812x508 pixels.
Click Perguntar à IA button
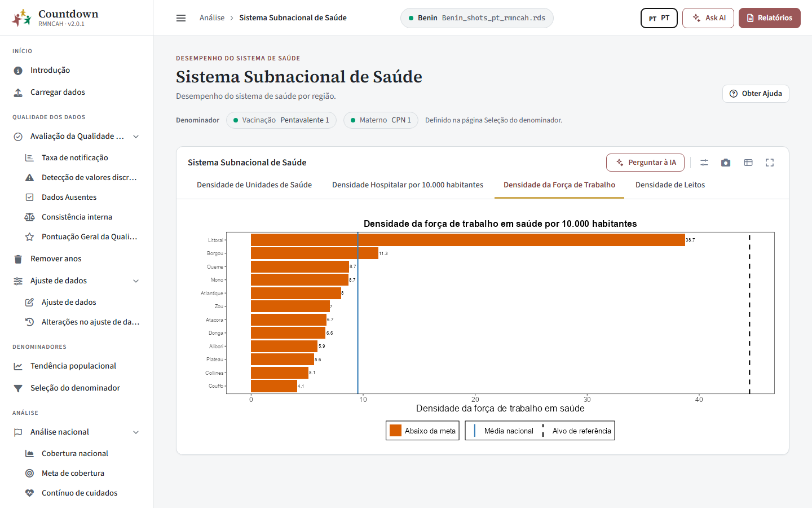click(x=645, y=163)
